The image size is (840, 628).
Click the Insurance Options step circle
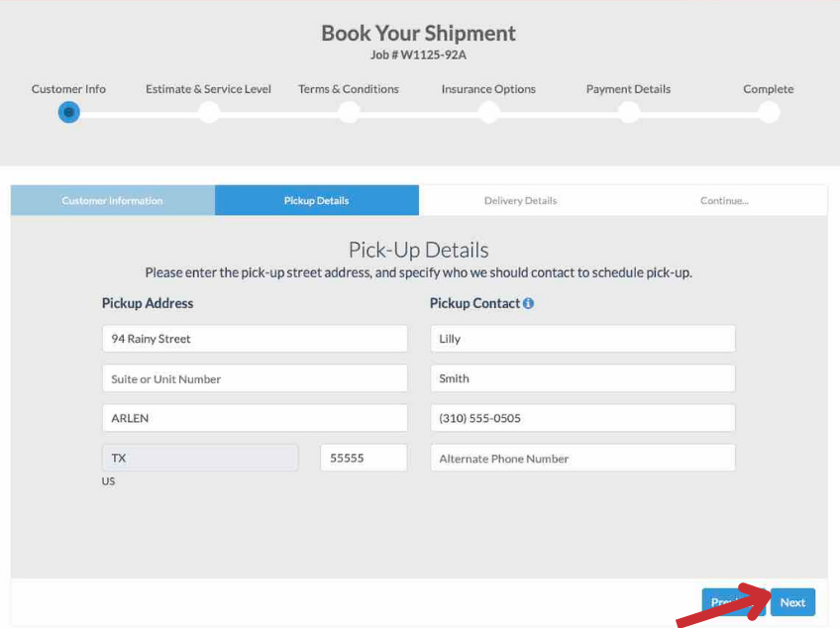(488, 112)
